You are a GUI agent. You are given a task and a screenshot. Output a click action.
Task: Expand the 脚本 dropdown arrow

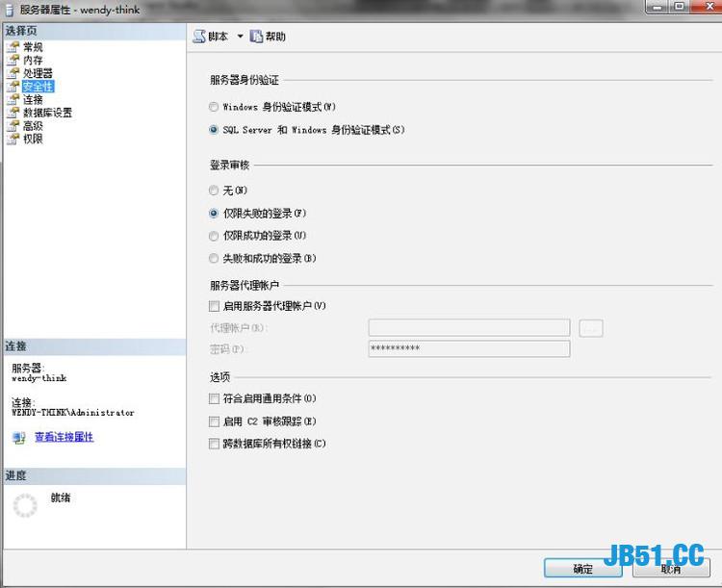240,37
